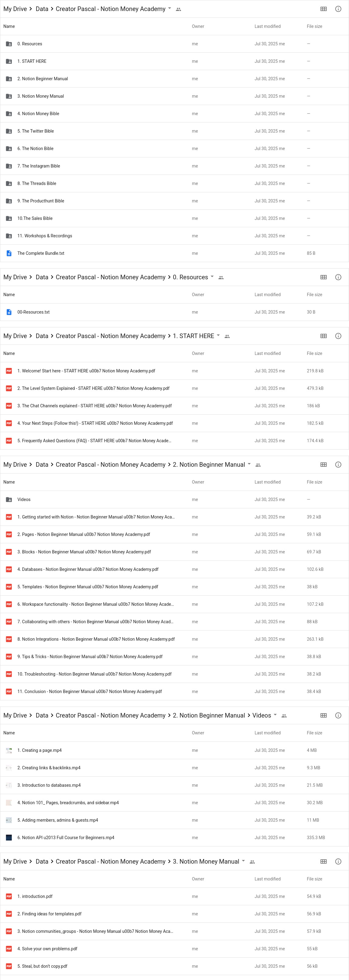Image resolution: width=349 pixels, height=980 pixels.
Task: Click Data breadcrumb in 3. Notion Money Manual header
Action: [42, 862]
